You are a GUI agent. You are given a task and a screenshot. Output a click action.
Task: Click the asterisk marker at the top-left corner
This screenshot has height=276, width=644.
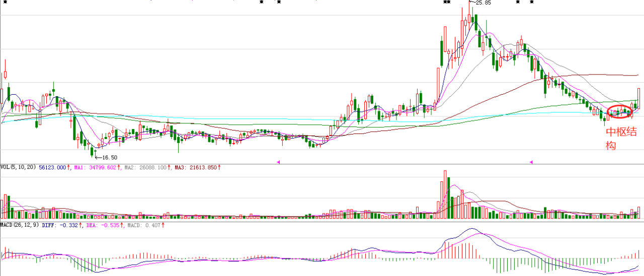tap(6, 3)
